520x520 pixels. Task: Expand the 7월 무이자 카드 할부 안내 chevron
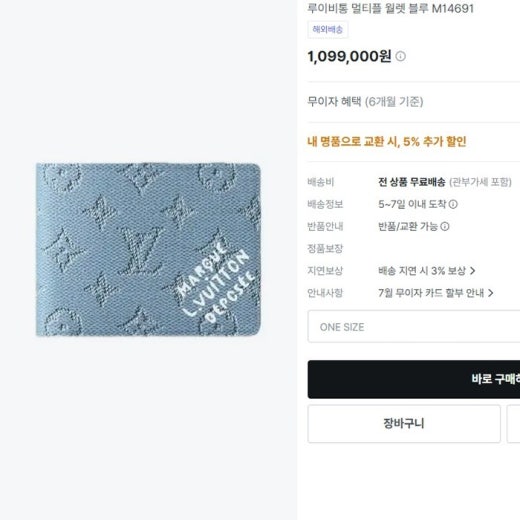point(490,293)
